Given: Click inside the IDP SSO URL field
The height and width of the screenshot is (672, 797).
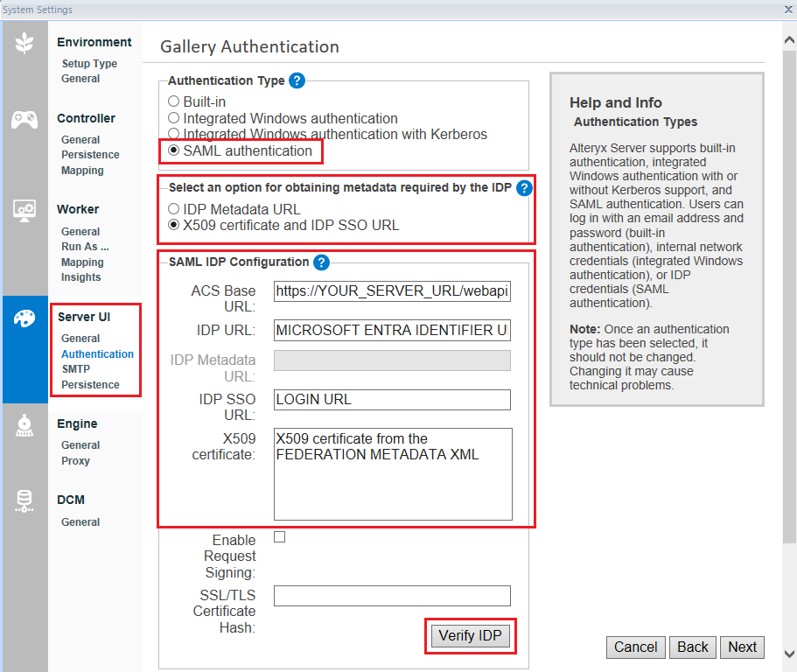Looking at the screenshot, I should click(391, 400).
